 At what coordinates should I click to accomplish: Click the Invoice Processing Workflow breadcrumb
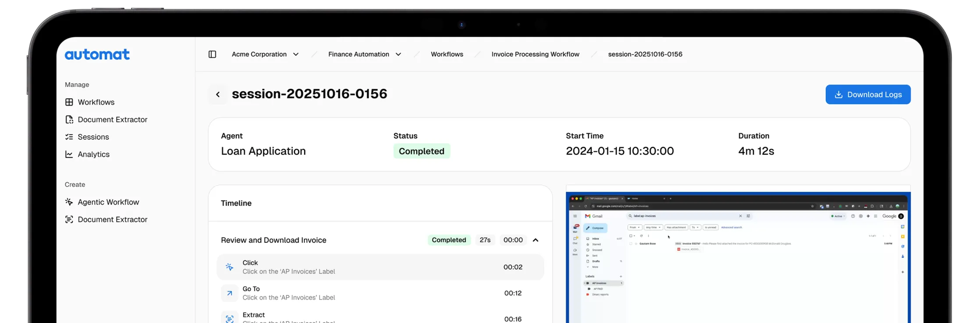point(536,54)
